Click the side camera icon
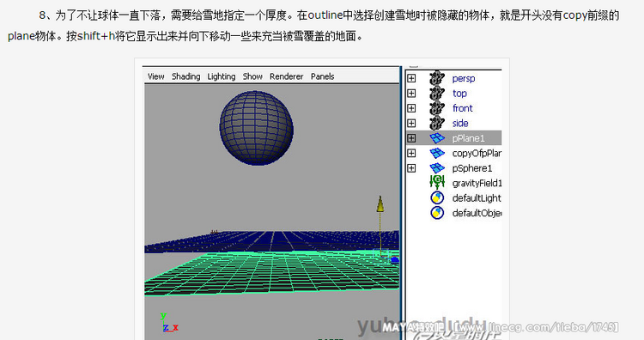The height and width of the screenshot is (340, 644). [437, 123]
